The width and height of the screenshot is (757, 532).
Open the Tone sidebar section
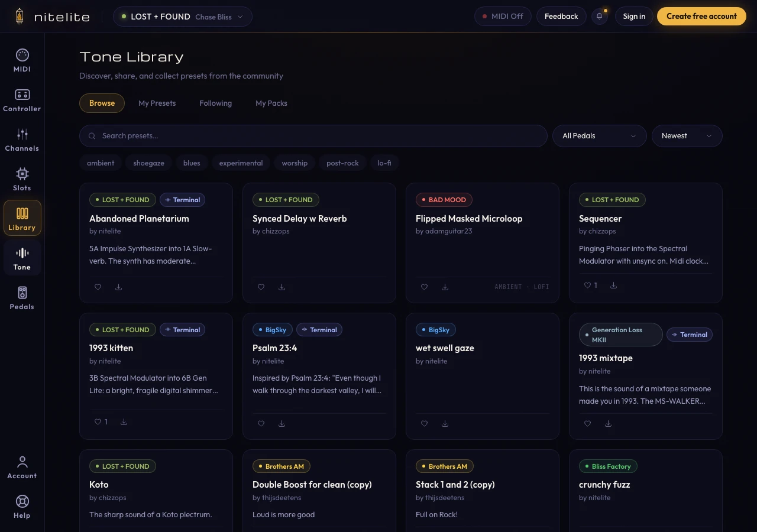pos(22,259)
